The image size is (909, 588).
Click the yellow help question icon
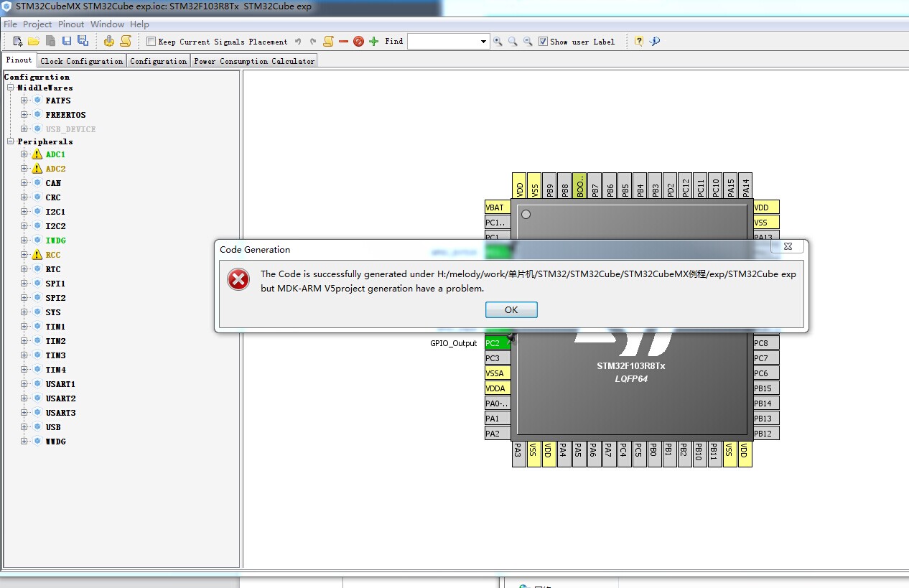(639, 41)
